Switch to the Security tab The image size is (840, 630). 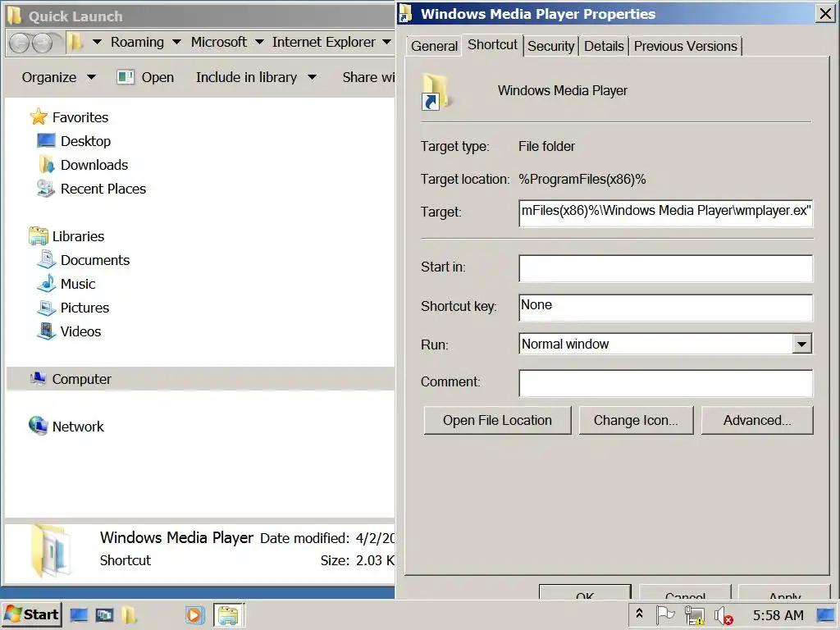coord(550,46)
